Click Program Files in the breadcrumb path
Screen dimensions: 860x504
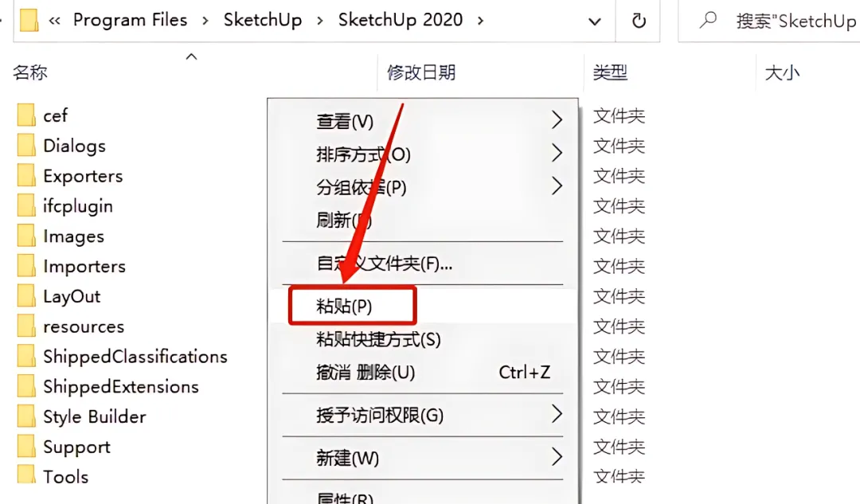(130, 20)
